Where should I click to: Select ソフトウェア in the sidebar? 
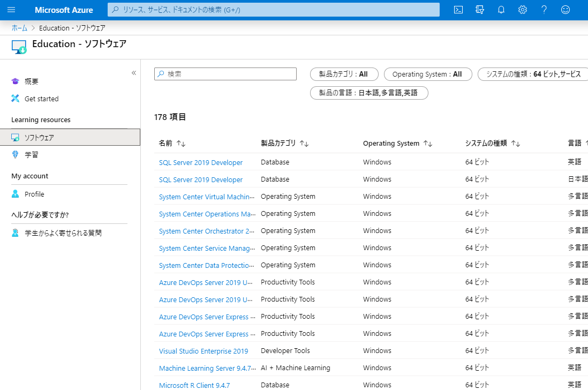70,137
